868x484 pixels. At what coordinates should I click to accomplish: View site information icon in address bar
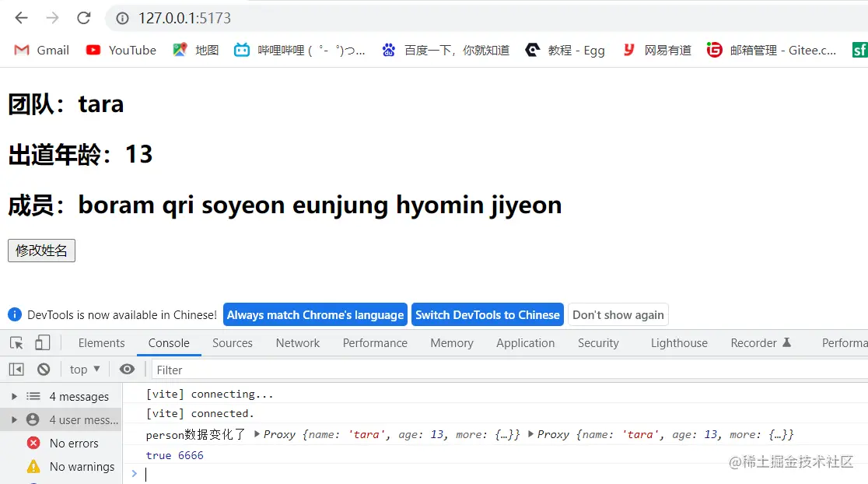click(122, 18)
